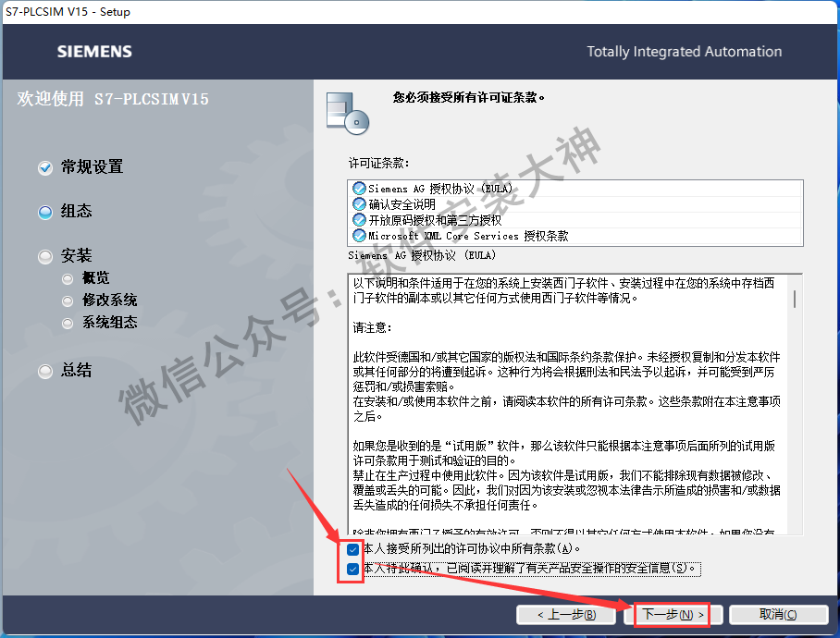The image size is (840, 638).
Task: Click the 修改系统 sub-step indicator
Action: click(x=68, y=301)
